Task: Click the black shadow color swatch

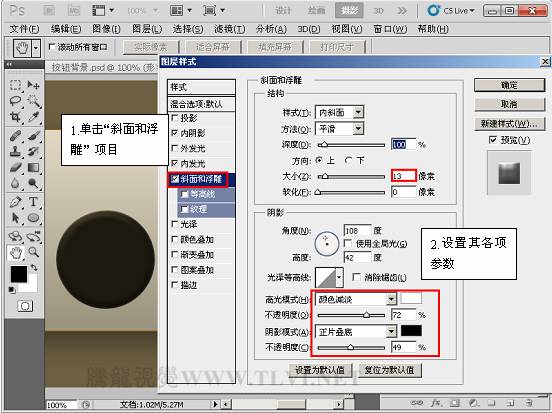Action: [x=411, y=331]
